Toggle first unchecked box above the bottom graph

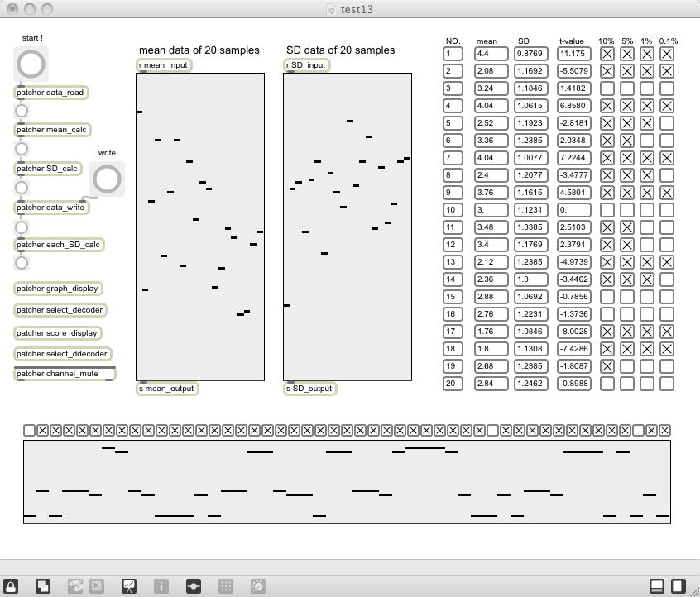click(x=29, y=430)
